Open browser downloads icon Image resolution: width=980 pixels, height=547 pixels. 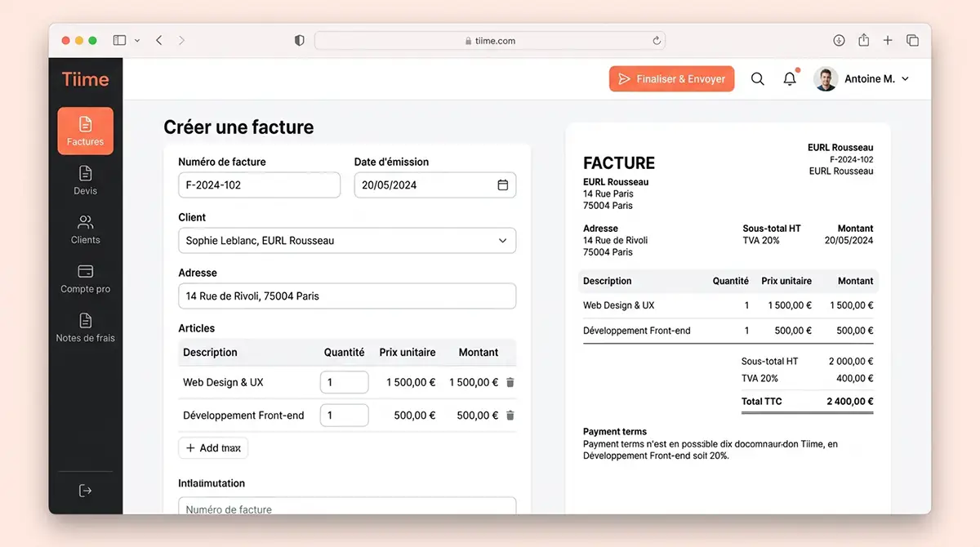(839, 40)
